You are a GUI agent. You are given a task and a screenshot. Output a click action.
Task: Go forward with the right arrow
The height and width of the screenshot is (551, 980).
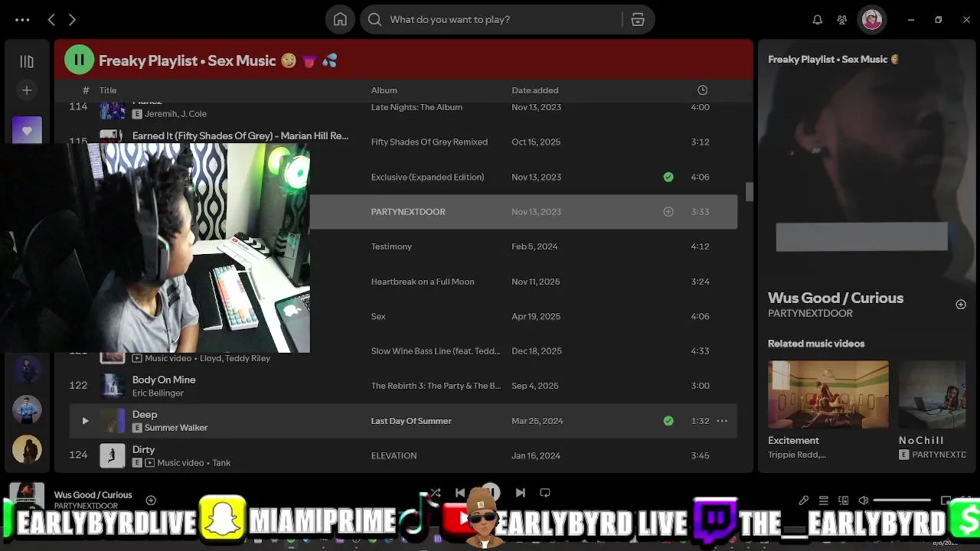(72, 20)
